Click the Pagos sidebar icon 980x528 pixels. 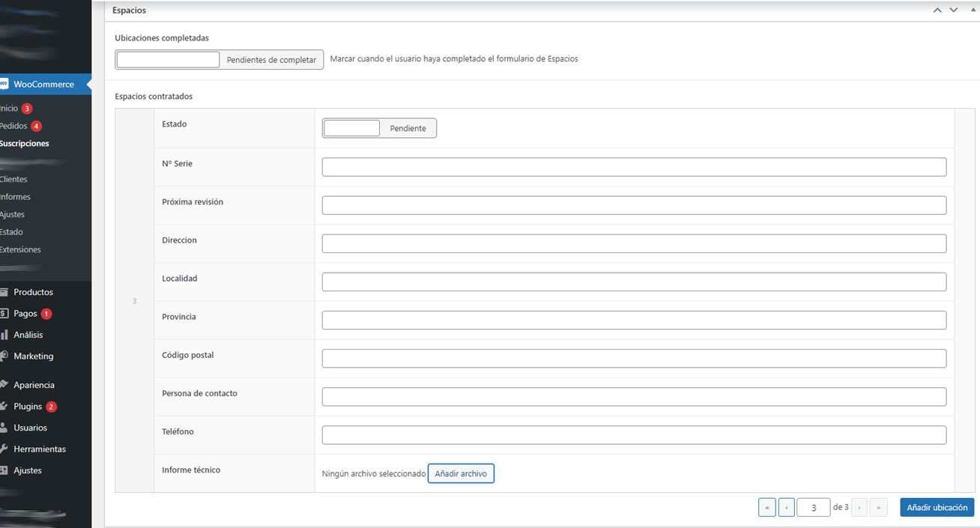3,314
